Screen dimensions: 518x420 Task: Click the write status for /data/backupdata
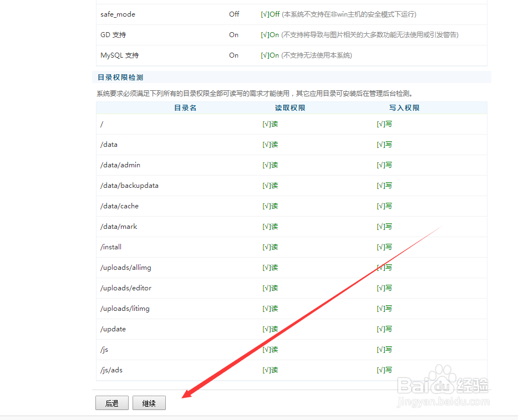(384, 186)
